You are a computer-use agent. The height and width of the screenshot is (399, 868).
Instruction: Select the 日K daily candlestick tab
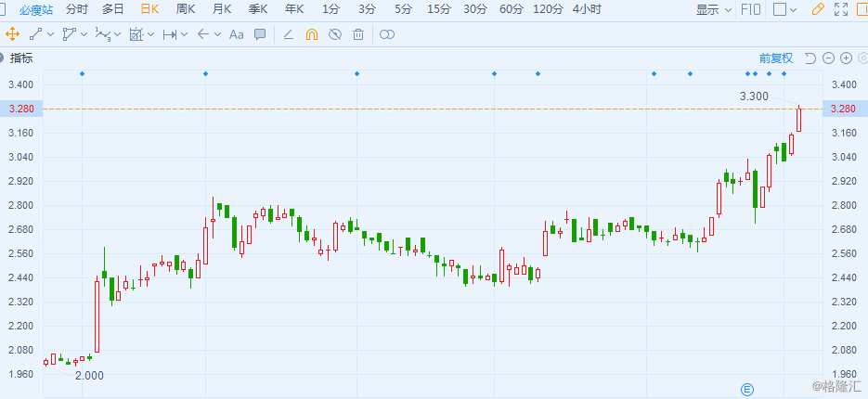click(x=149, y=9)
